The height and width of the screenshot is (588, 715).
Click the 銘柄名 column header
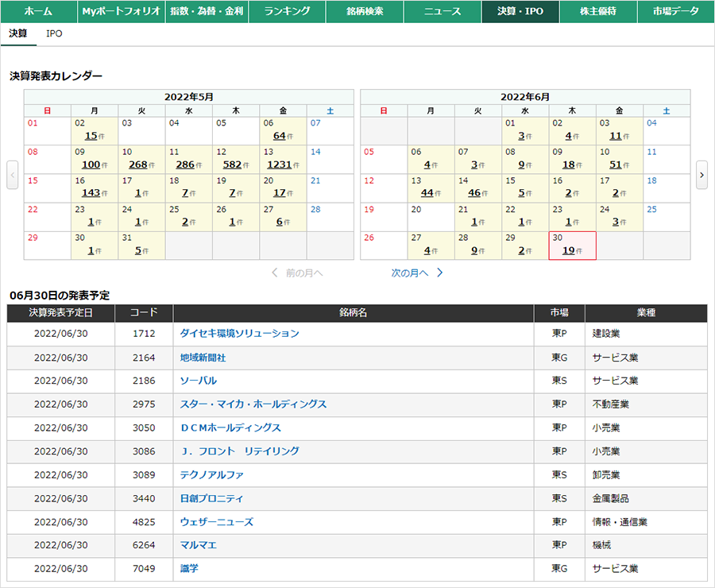(x=353, y=313)
